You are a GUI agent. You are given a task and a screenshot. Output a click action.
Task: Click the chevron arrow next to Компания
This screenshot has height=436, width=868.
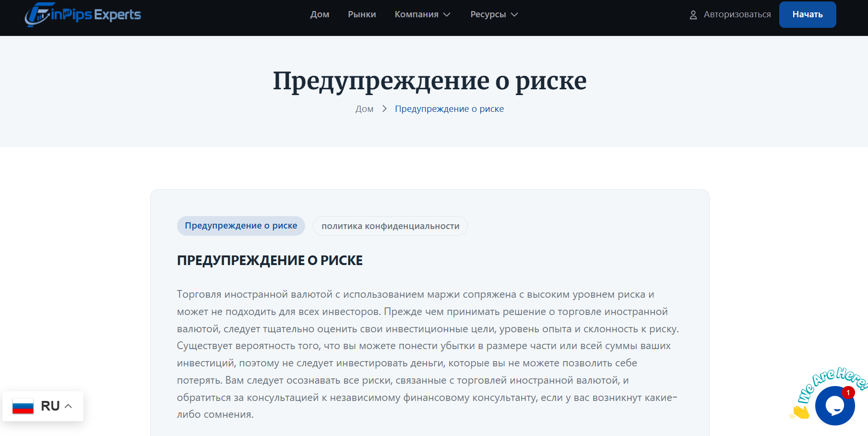pos(447,15)
